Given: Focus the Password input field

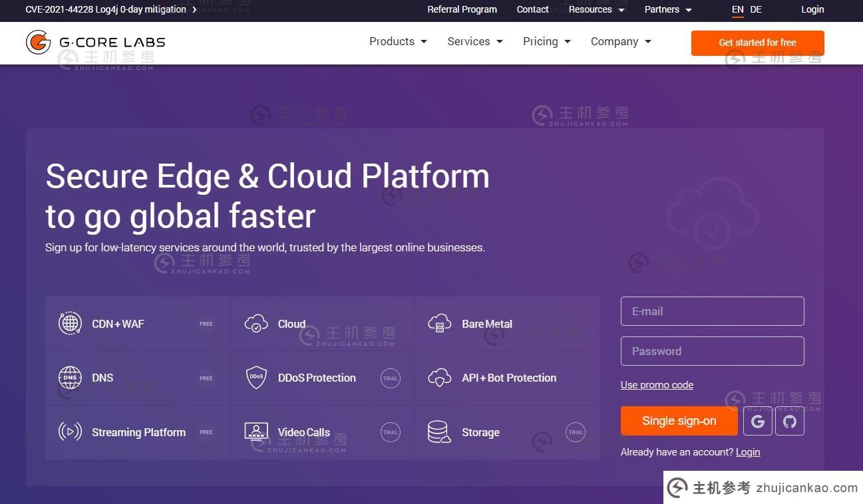Looking at the screenshot, I should 712,351.
